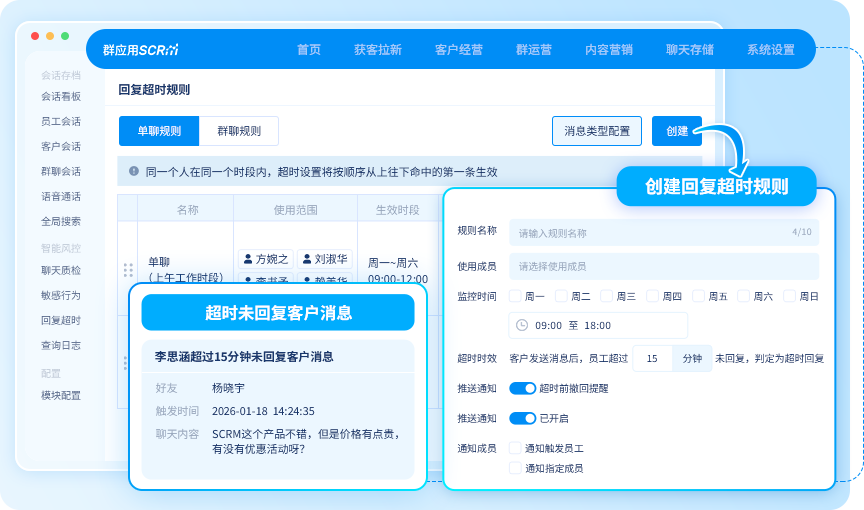This screenshot has height=510, width=864.
Task: Click the 规则名称 input field
Action: (664, 232)
